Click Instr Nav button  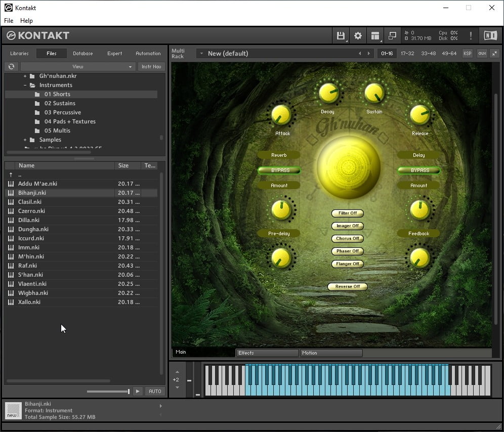(151, 67)
